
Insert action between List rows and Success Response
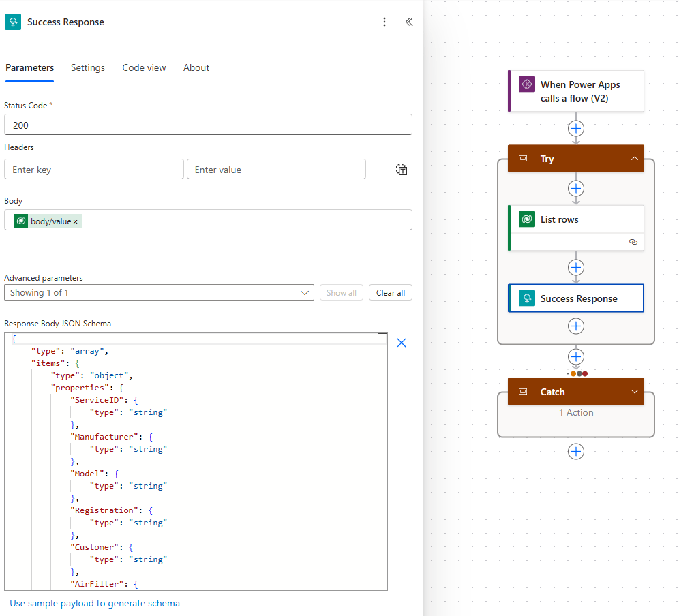point(576,267)
